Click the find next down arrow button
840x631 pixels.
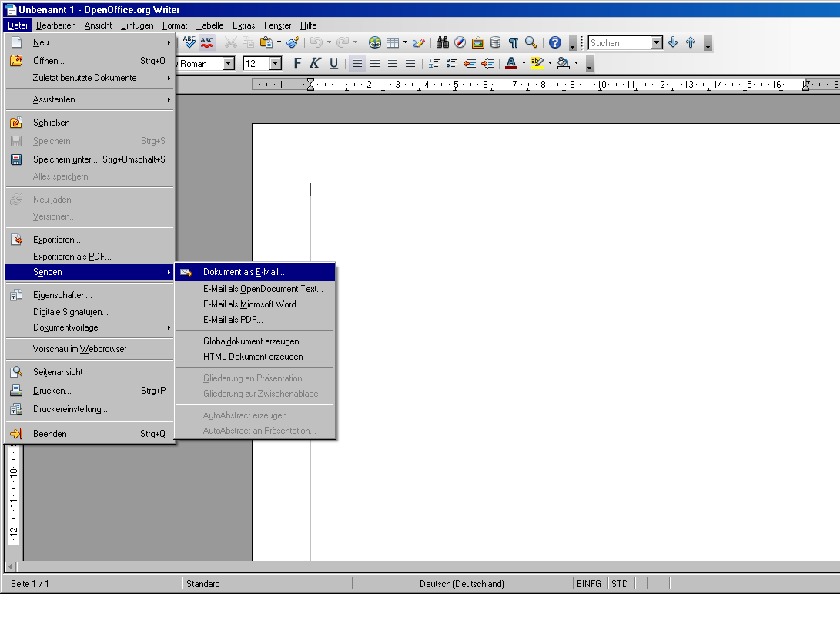tap(674, 42)
